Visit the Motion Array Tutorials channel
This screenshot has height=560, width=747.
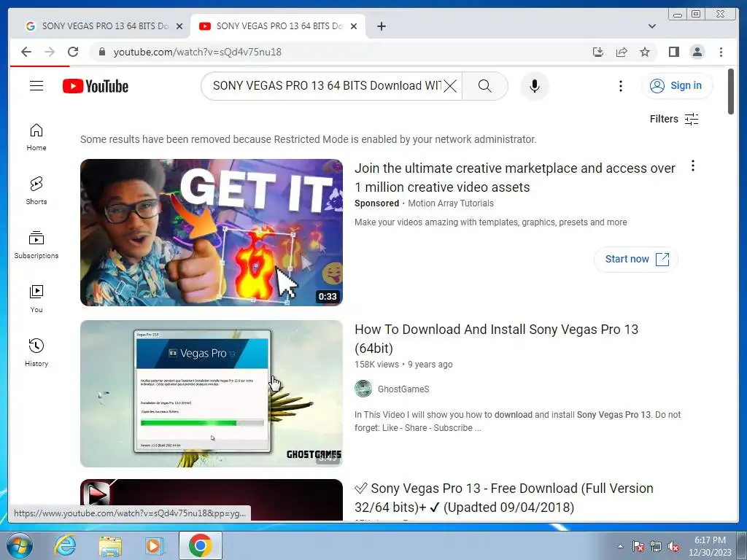pos(451,203)
